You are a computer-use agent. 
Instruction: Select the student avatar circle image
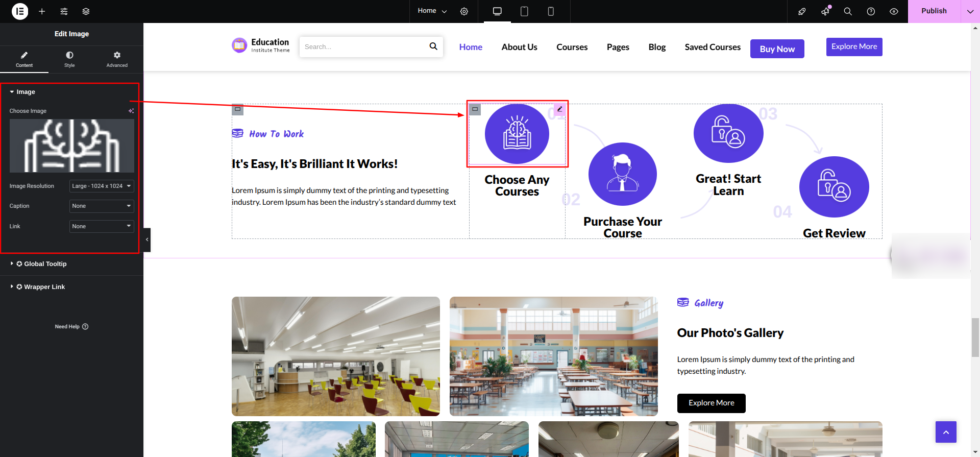pos(622,174)
